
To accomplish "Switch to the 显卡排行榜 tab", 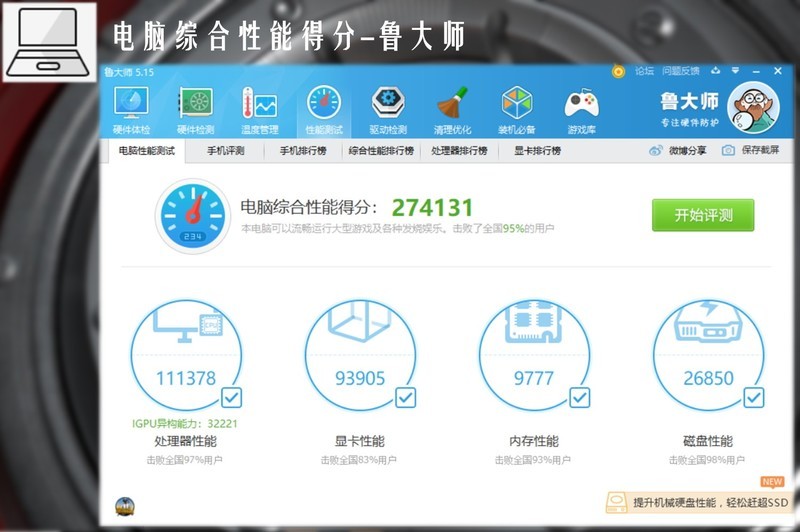I will point(537,151).
